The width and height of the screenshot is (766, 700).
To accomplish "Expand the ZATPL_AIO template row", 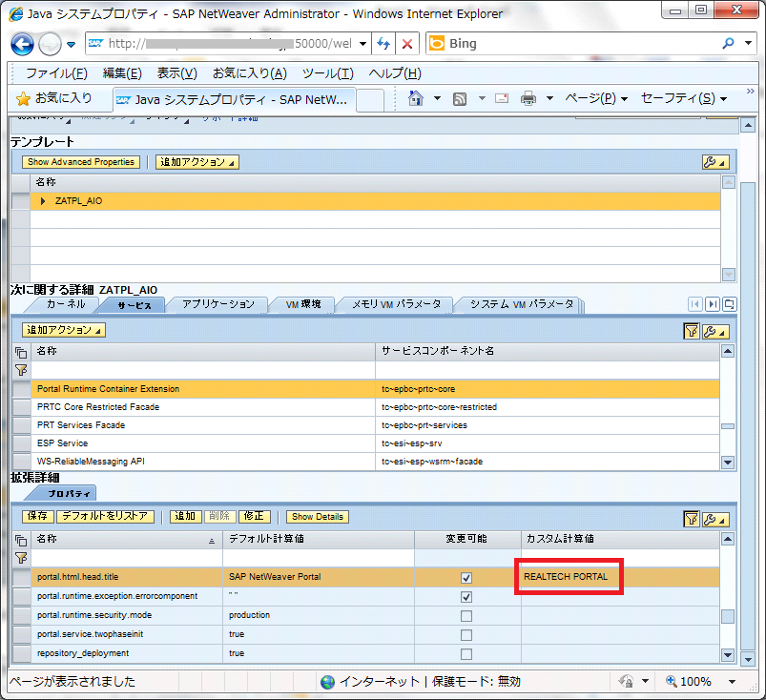I will click(43, 201).
